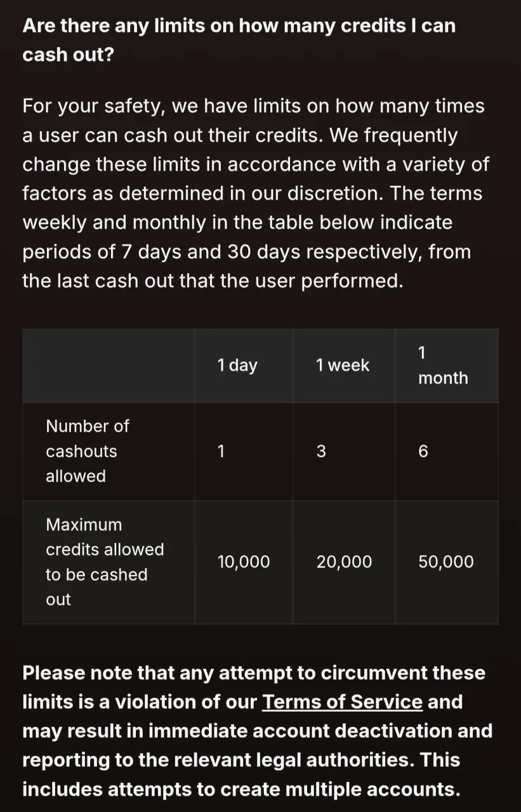521x812 pixels.
Task: Click the empty top-left table header cell
Action: tap(109, 365)
